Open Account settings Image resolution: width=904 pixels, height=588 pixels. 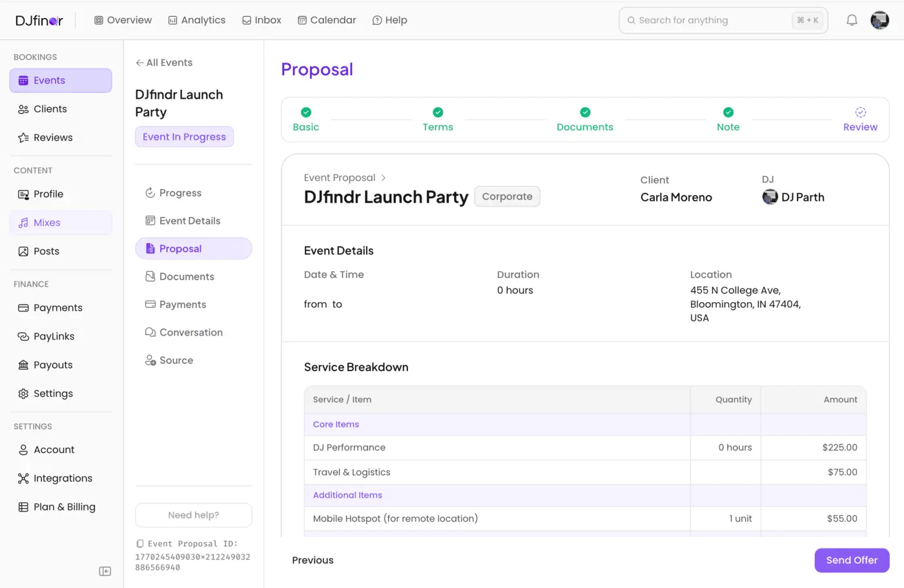click(61, 450)
